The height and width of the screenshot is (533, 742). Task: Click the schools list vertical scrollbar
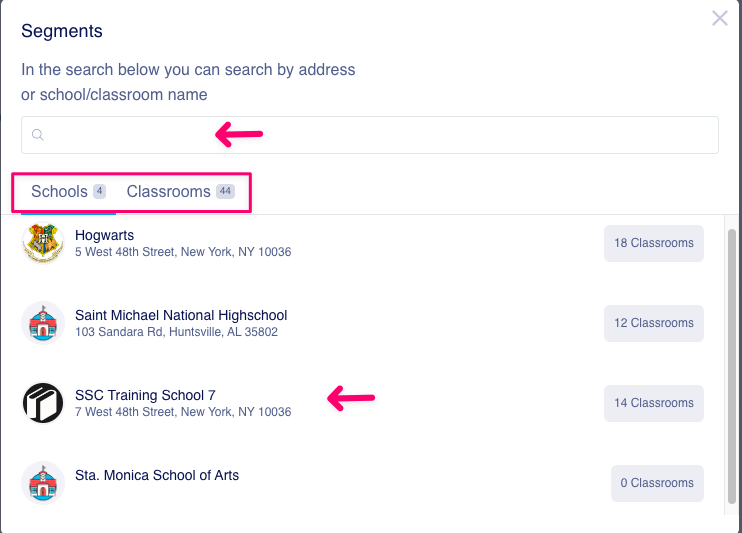pos(732,367)
